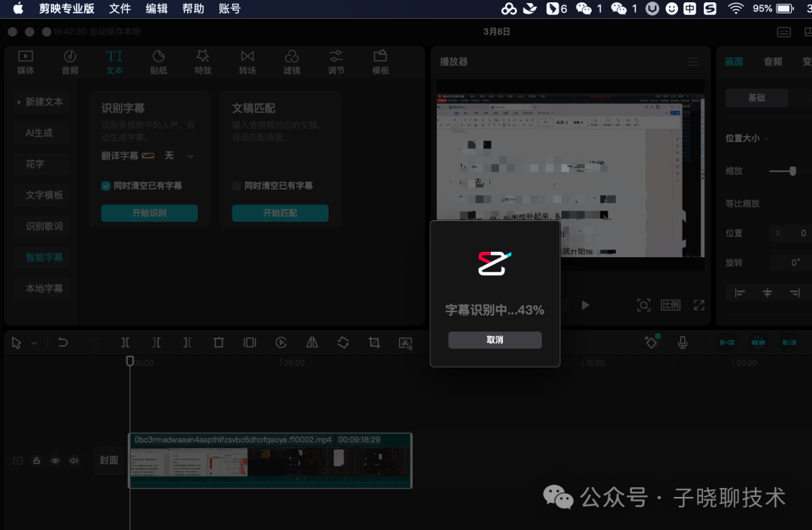Click the delete trash icon in timeline toolbar
812x530 pixels.
(219, 343)
